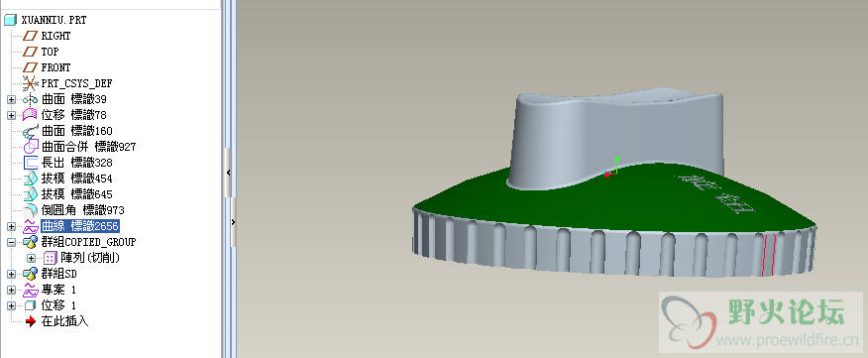The height and width of the screenshot is (358, 868).
Task: Select the 曲線 標識2656 tree item
Action: pos(80,226)
